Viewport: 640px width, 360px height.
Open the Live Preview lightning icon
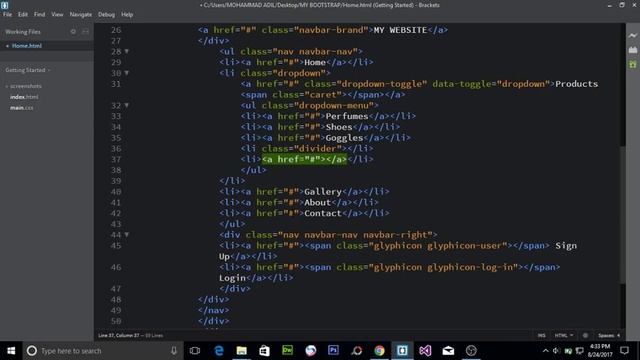633,36
